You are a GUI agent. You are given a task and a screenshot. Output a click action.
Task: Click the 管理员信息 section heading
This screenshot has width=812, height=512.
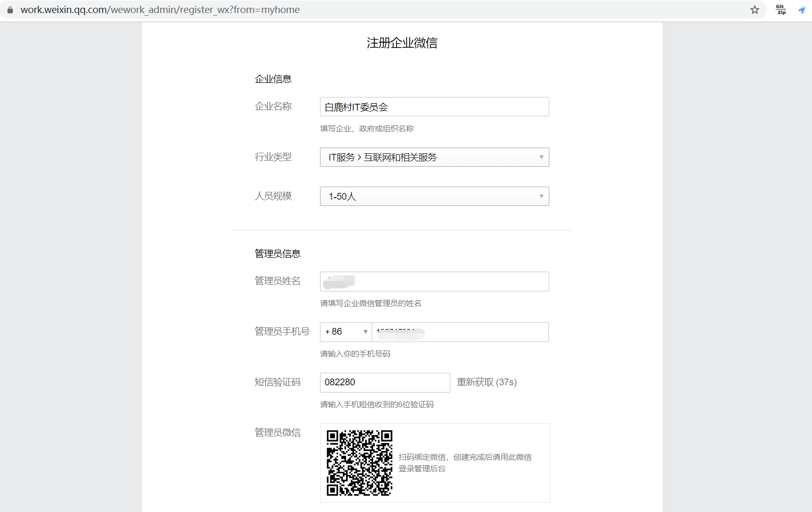pos(278,254)
